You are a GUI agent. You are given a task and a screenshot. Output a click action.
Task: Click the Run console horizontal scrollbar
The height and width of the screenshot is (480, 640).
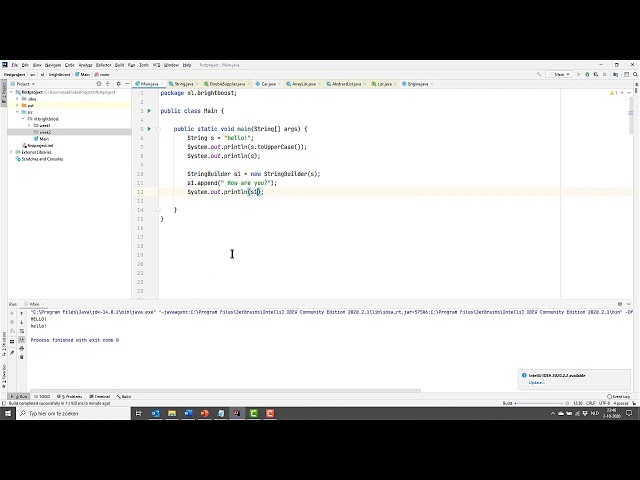[x=226, y=391]
